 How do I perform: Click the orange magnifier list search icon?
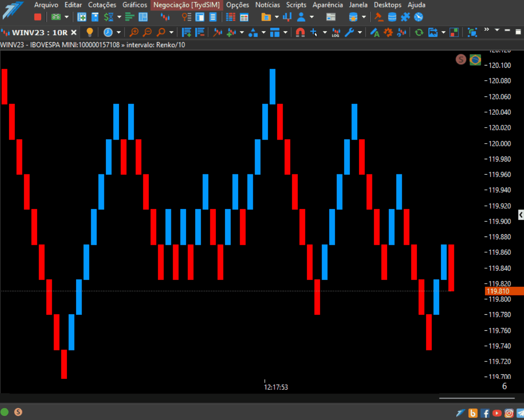click(186, 16)
